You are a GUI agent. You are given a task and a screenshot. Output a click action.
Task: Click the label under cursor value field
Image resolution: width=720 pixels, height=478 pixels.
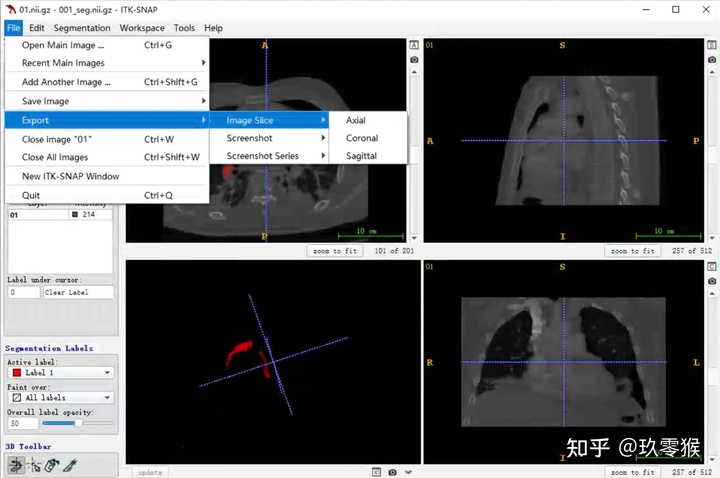24,292
